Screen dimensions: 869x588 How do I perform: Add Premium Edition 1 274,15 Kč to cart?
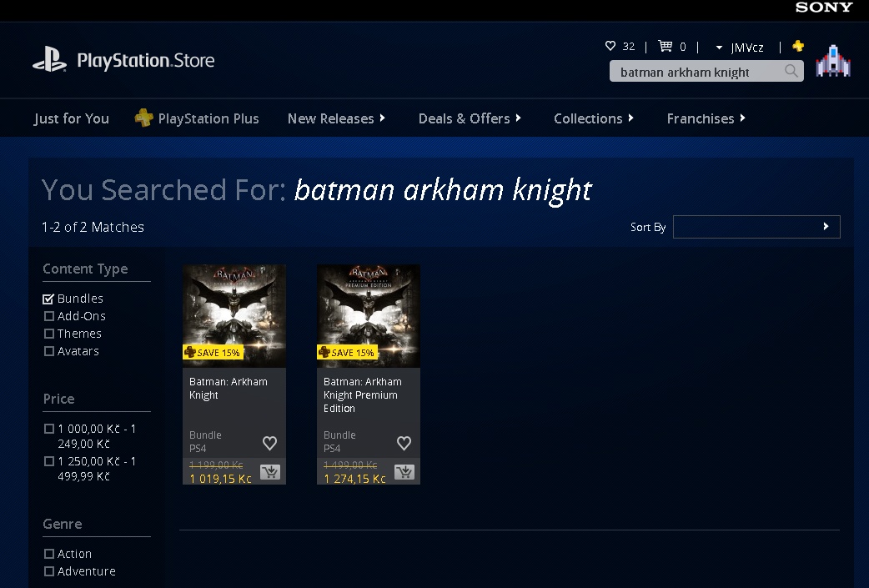coord(404,472)
